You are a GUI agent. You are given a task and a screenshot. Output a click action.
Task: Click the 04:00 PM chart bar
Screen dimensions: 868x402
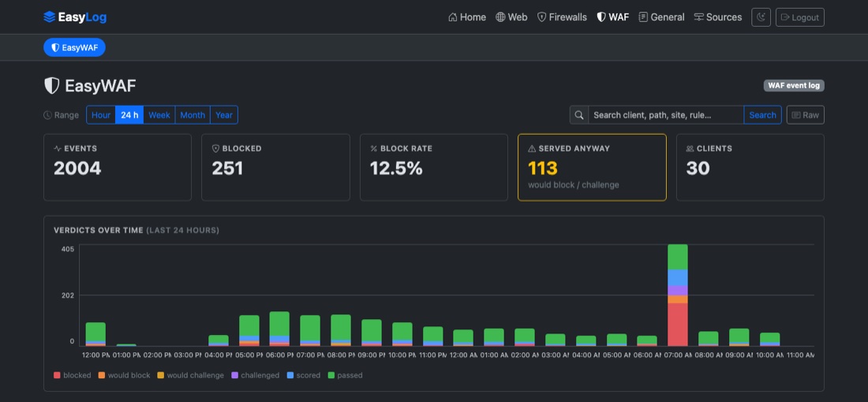click(x=219, y=341)
